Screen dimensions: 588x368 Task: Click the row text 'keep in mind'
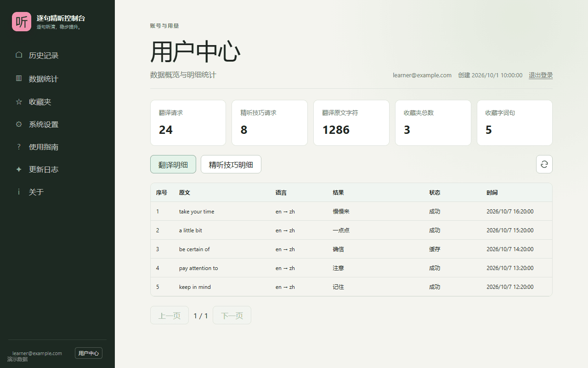[x=195, y=287]
